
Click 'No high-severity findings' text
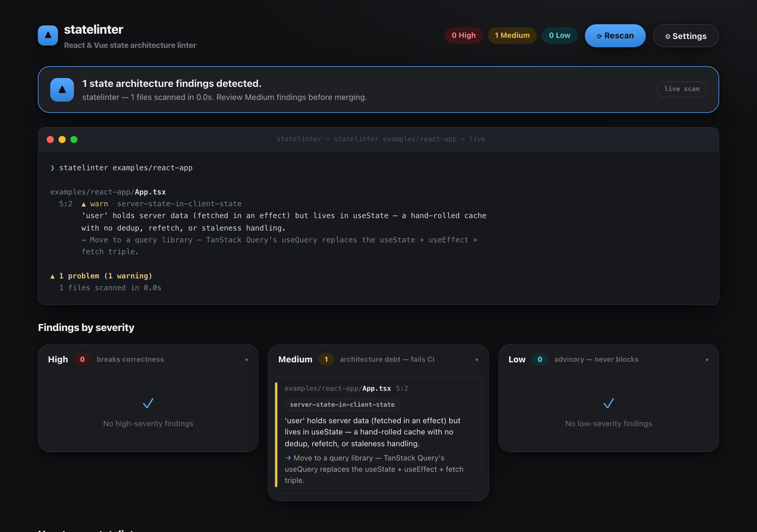(x=148, y=424)
